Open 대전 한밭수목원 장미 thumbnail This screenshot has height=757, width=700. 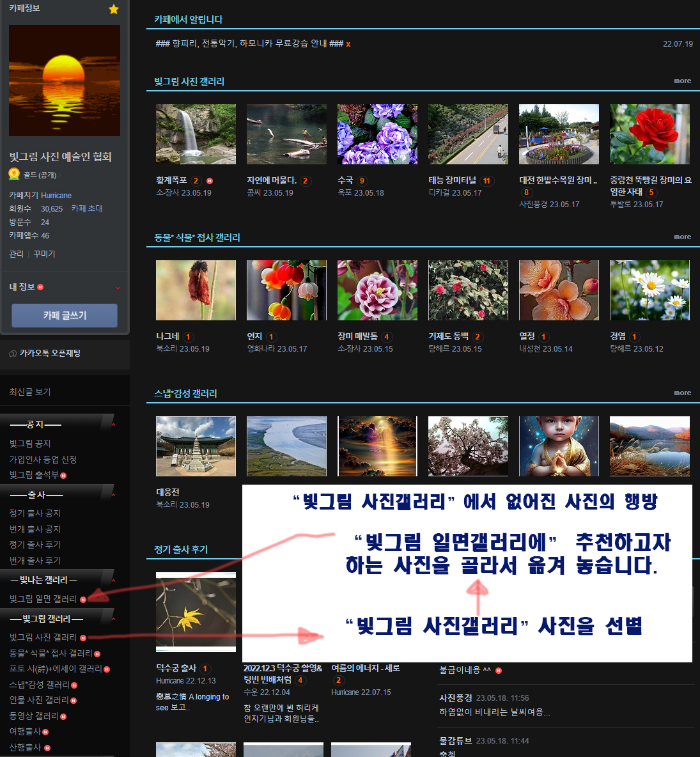pyautogui.click(x=559, y=134)
